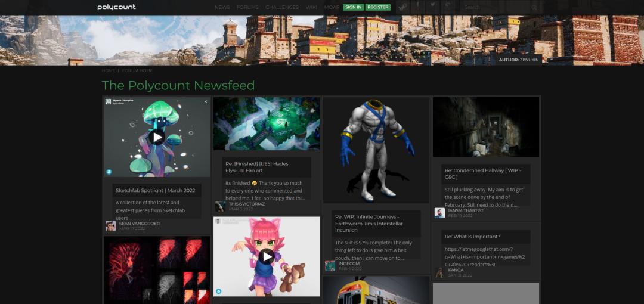This screenshot has width=644, height=304.
Task: Click share icon on mushroom Sketchfab embed
Action: point(206,102)
